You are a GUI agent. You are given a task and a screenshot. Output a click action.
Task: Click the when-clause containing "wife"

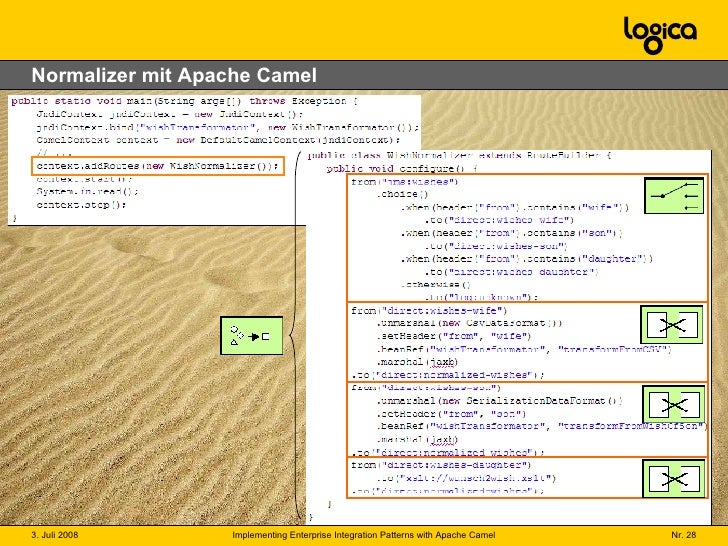pos(514,207)
